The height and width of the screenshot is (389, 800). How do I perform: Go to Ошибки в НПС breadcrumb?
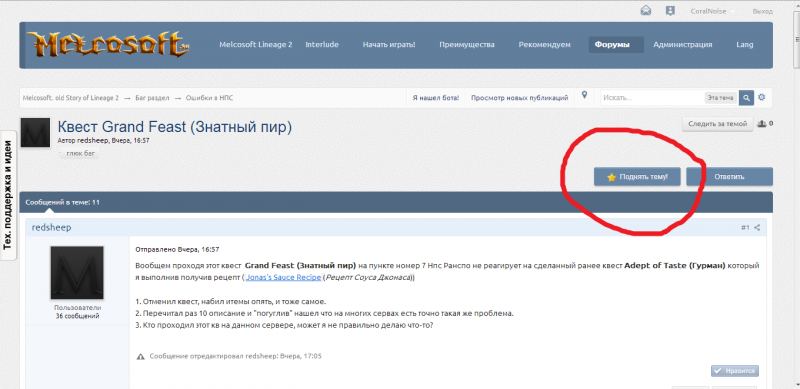pos(209,98)
